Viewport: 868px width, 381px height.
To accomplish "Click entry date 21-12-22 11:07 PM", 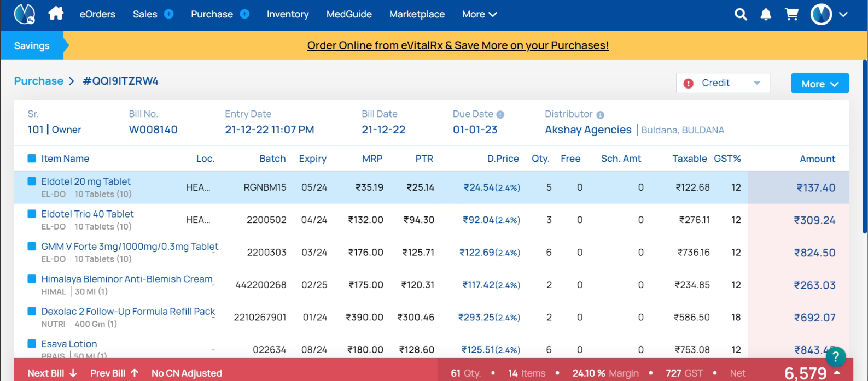I will [270, 130].
